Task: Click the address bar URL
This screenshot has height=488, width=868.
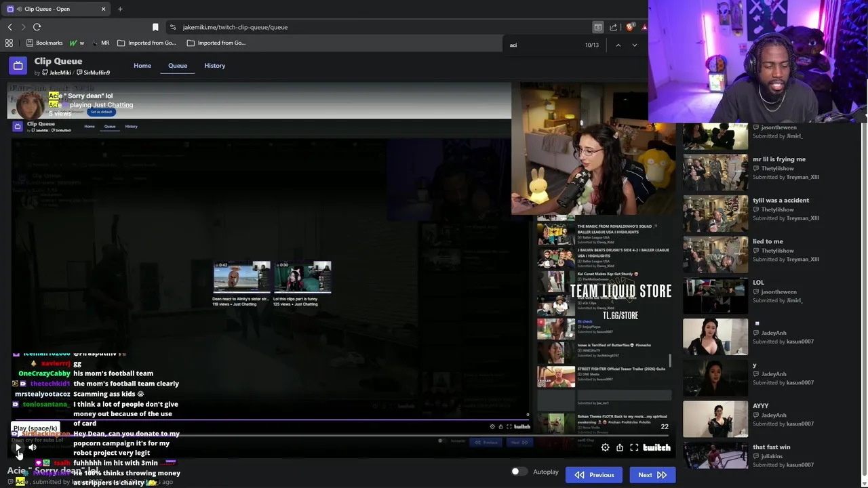Action: point(235,27)
